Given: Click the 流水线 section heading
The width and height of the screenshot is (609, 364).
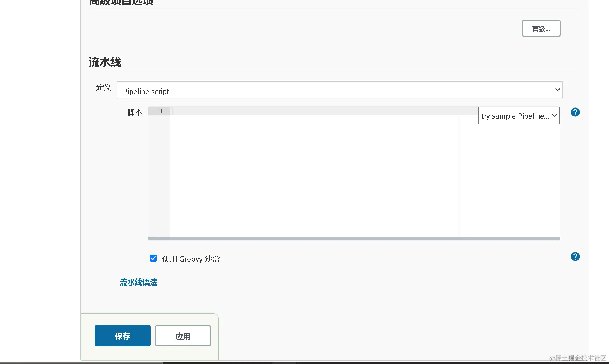Looking at the screenshot, I should coord(105,62).
